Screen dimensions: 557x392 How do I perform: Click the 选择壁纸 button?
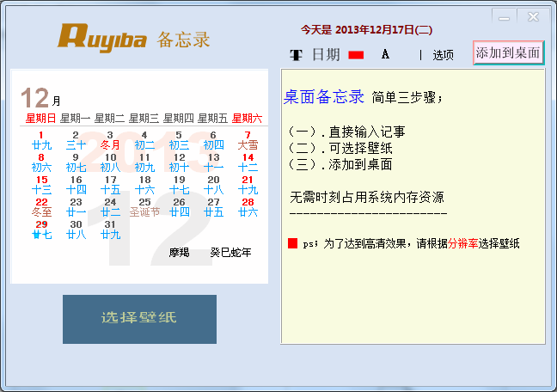pyautogui.click(x=139, y=319)
